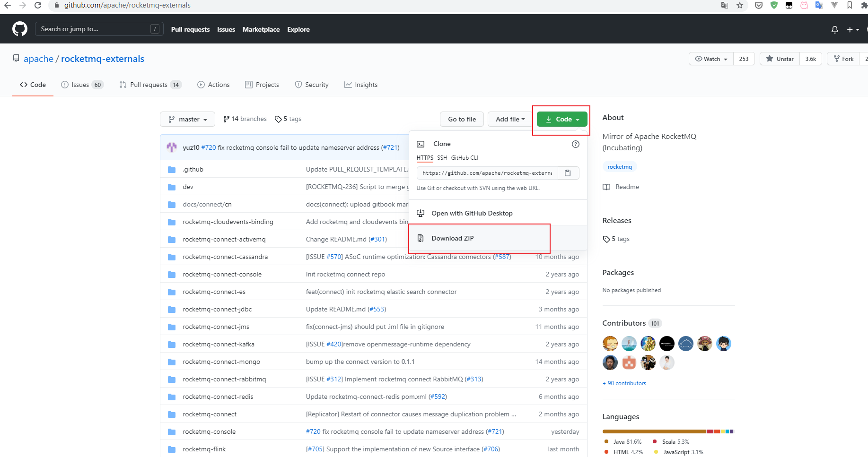Click the browser back arrow
The height and width of the screenshot is (457, 868).
[x=8, y=5]
